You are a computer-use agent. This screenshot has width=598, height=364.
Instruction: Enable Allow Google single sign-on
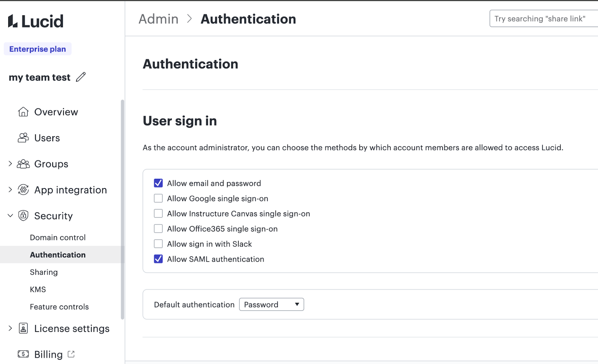point(158,198)
